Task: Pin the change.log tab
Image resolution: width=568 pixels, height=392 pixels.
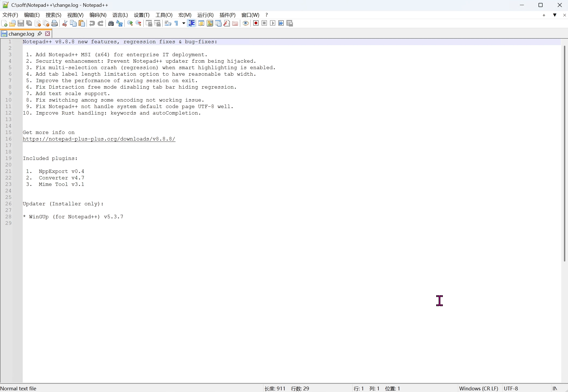Action: (x=40, y=33)
